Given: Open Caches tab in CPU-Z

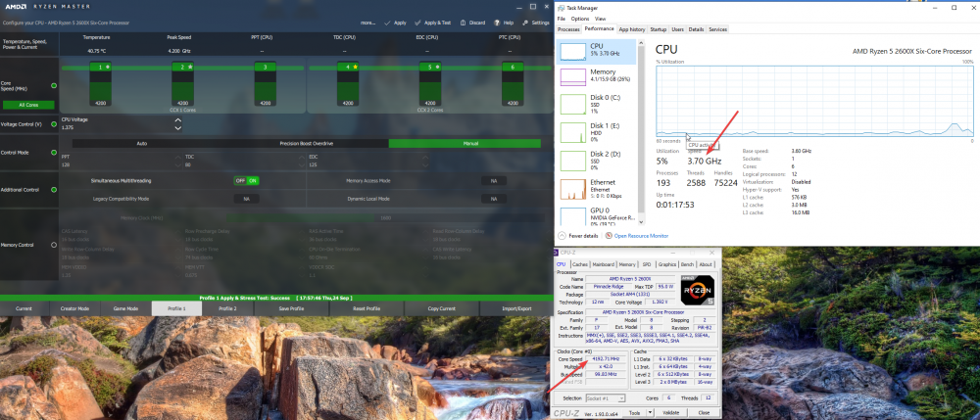Looking at the screenshot, I should [x=580, y=264].
